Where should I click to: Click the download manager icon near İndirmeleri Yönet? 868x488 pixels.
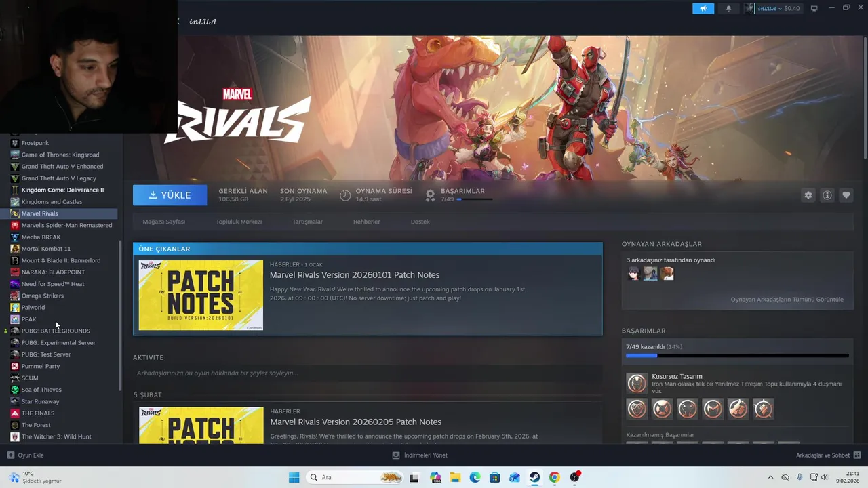[396, 455]
